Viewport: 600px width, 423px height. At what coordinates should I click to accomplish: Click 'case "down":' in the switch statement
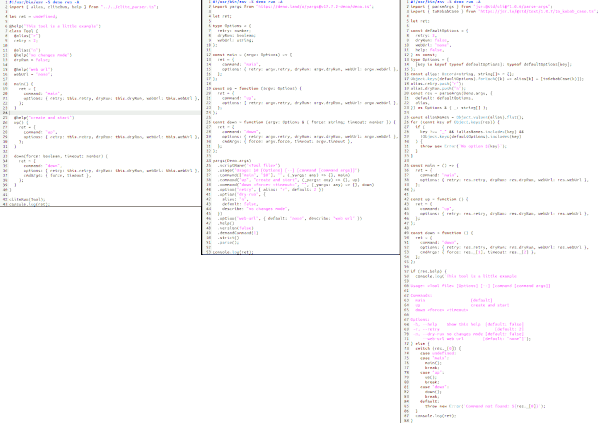click(x=435, y=387)
